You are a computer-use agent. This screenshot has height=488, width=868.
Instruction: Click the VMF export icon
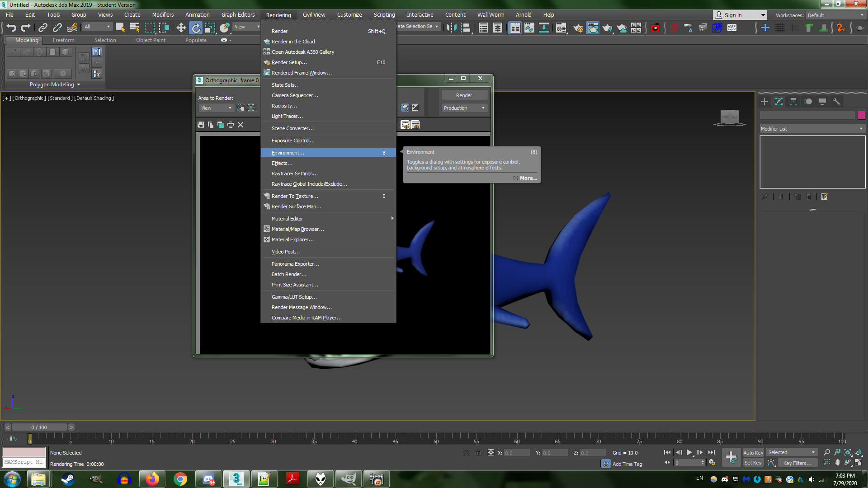point(732,28)
